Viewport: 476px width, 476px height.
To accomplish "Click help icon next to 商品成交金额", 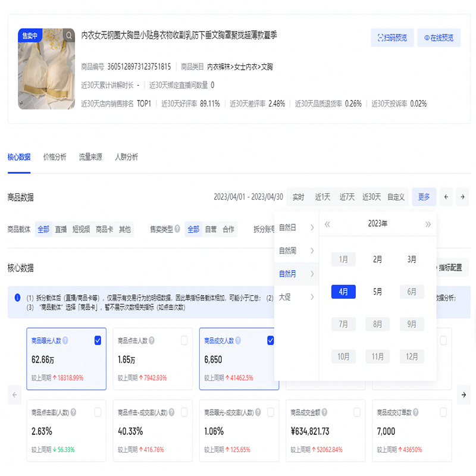I will coord(324,412).
